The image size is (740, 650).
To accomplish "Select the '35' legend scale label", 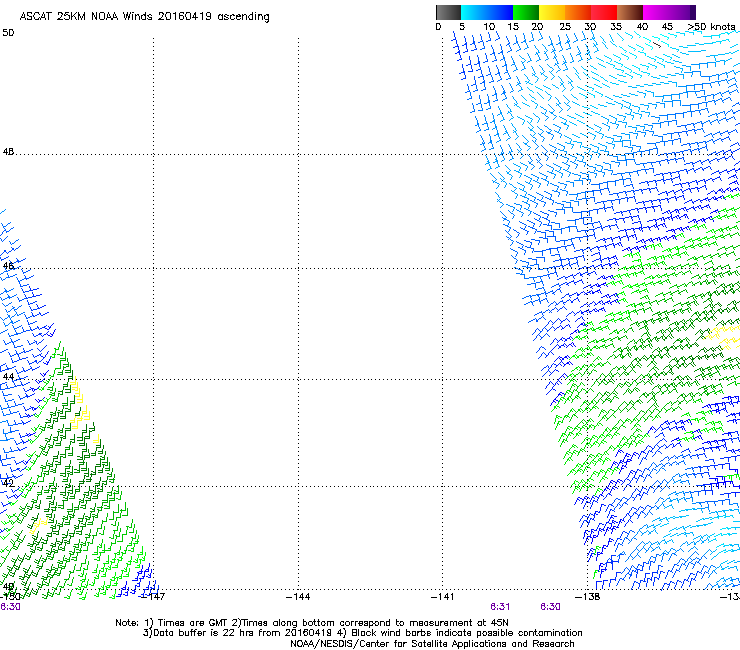I will click(616, 27).
